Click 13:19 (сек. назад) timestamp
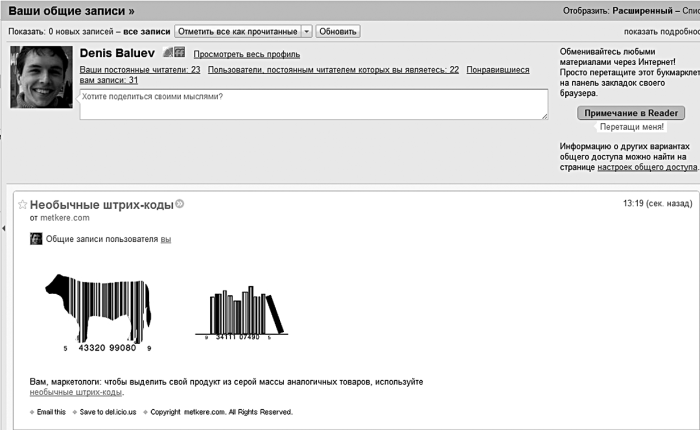Image resolution: width=700 pixels, height=430 pixels. (x=658, y=204)
